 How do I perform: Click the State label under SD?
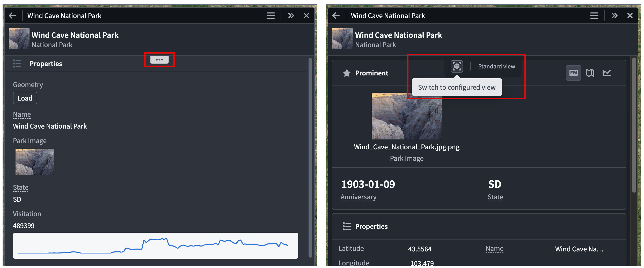pos(495,197)
